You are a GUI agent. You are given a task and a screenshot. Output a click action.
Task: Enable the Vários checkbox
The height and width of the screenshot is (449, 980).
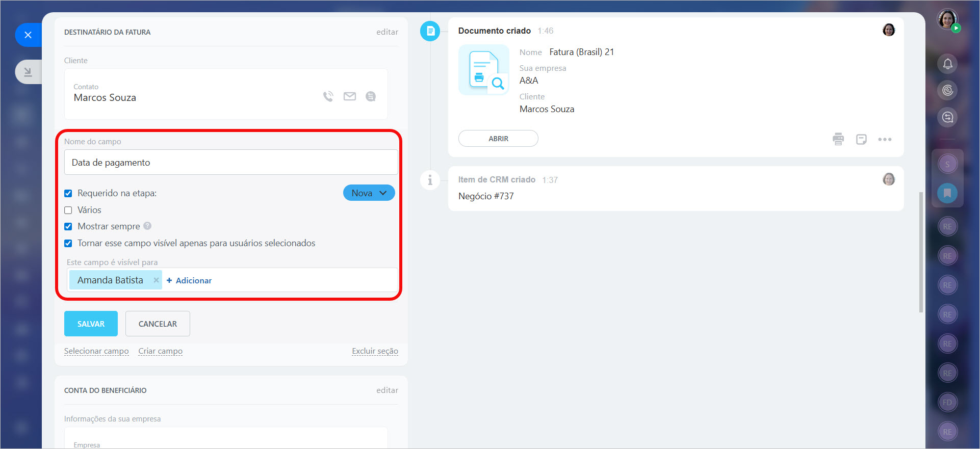click(68, 210)
